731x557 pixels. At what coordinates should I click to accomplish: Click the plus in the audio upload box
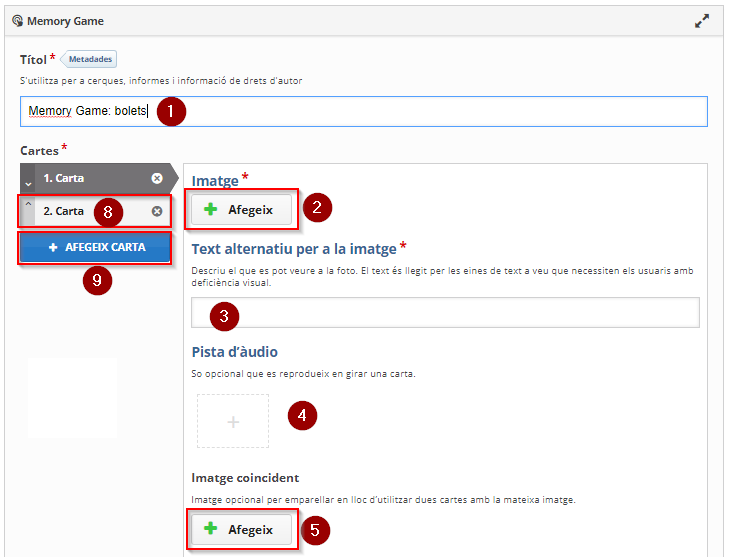tap(233, 422)
